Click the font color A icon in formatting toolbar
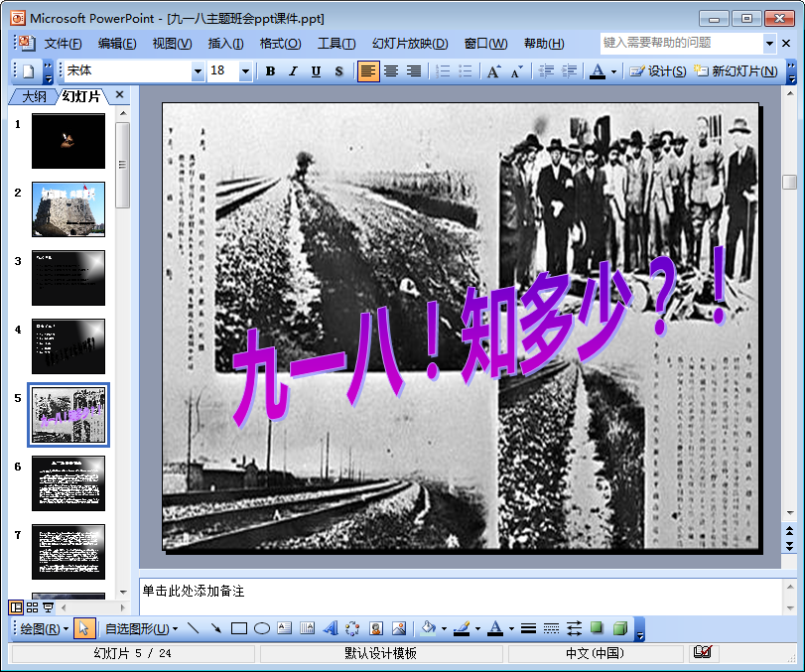Viewport: 805px width, 672px height. (x=598, y=71)
